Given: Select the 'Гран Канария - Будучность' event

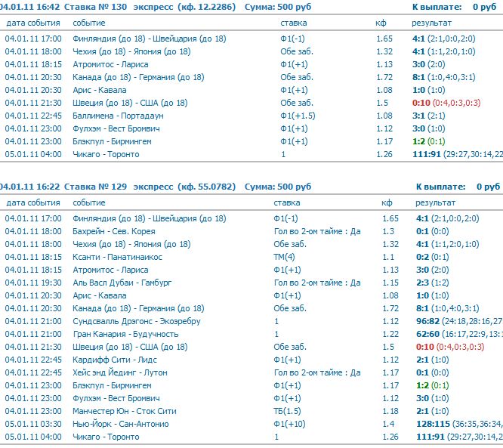Looking at the screenshot, I should 125,334.
